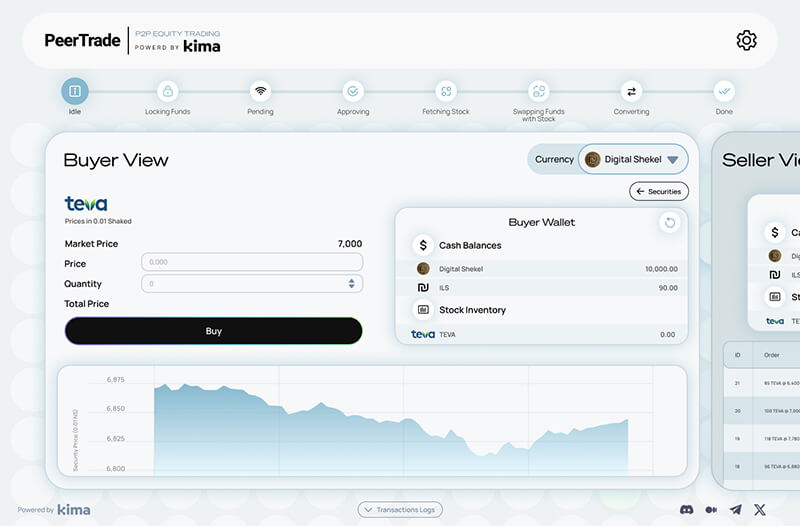Open the X (Twitter) link icon
The width and height of the screenshot is (800, 526).
point(760,510)
